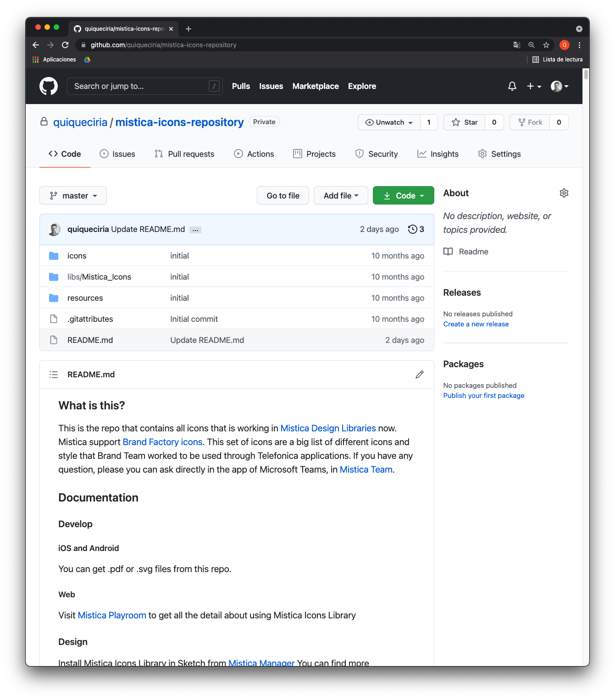This screenshot has width=615, height=700.
Task: Click the Go to file button
Action: tap(283, 196)
